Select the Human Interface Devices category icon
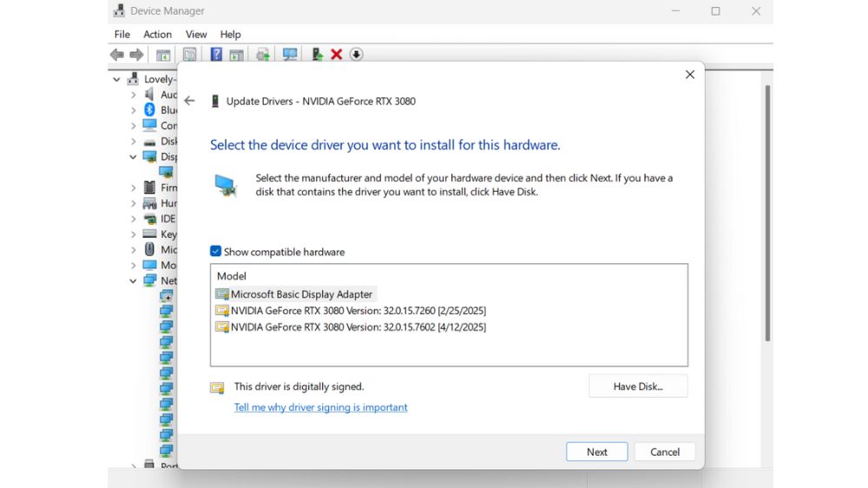The image size is (868, 488). pos(149,203)
